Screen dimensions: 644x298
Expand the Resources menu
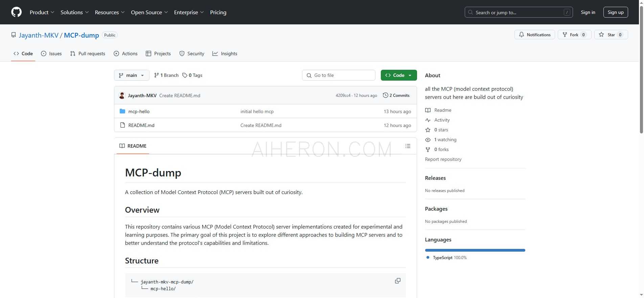tap(110, 12)
